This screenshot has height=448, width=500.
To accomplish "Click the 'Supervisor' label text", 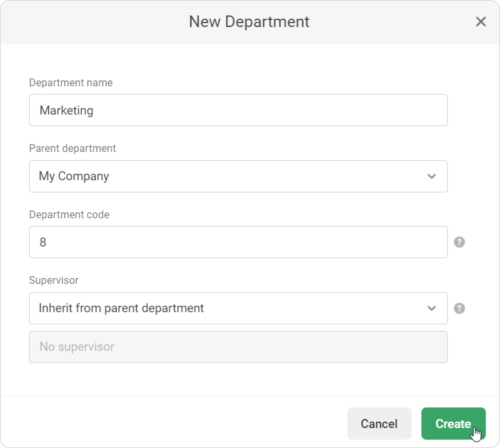I will pyautogui.click(x=54, y=280).
